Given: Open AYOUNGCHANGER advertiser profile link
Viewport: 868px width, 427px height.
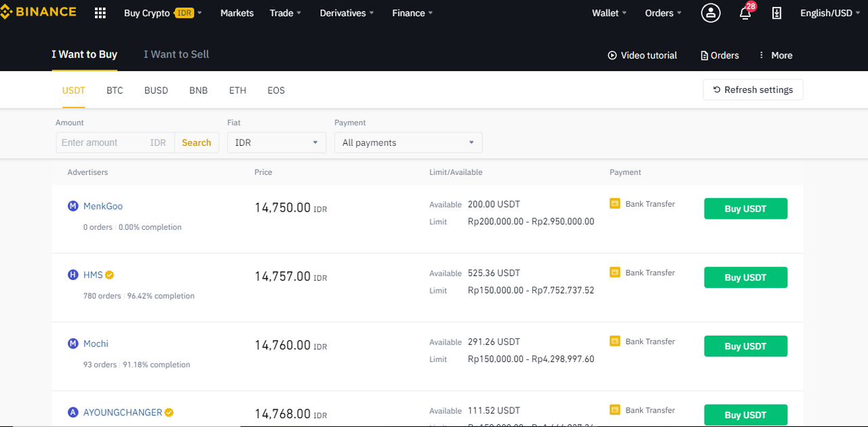Looking at the screenshot, I should (x=123, y=412).
